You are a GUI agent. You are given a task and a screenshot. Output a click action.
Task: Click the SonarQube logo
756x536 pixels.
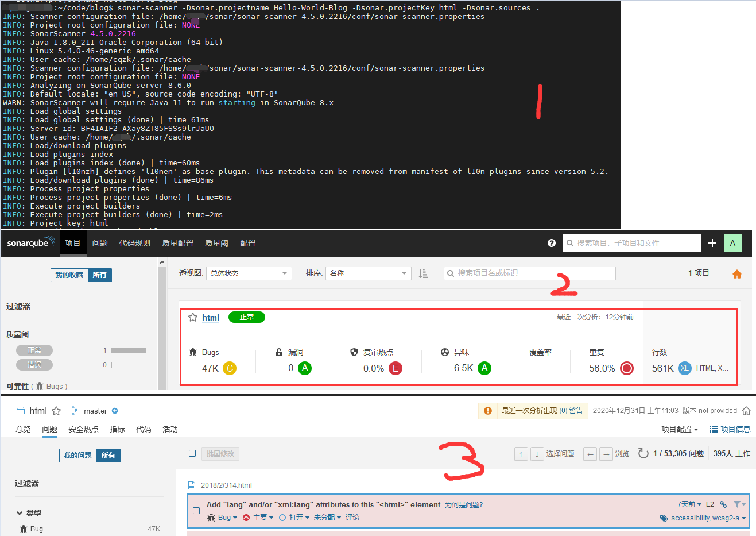coord(30,243)
